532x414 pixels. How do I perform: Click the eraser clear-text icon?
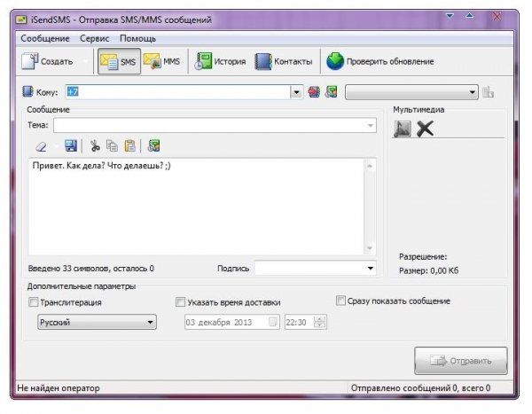42,146
